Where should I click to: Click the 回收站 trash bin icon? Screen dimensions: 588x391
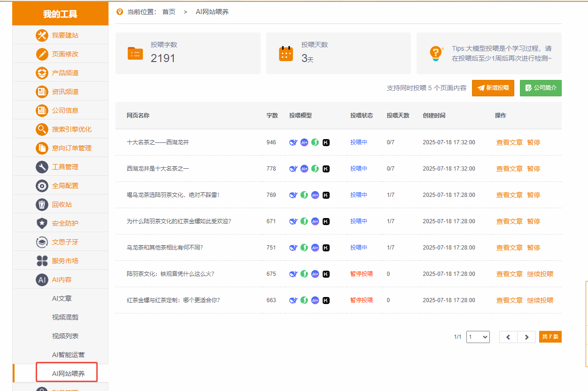click(x=42, y=204)
